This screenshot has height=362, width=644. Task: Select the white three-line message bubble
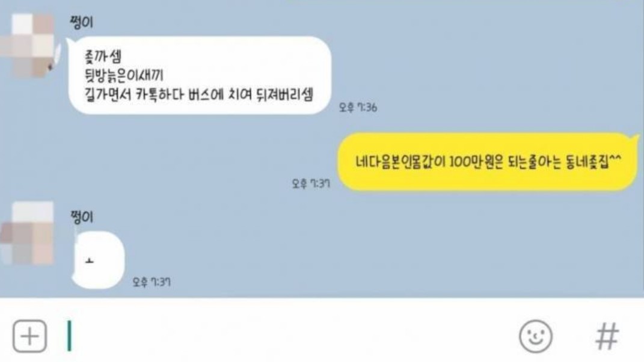click(199, 75)
